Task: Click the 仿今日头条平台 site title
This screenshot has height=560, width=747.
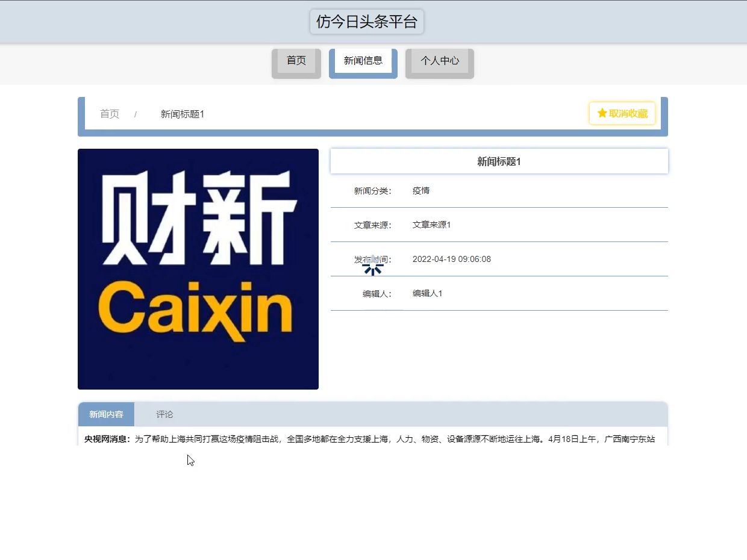Action: [366, 21]
